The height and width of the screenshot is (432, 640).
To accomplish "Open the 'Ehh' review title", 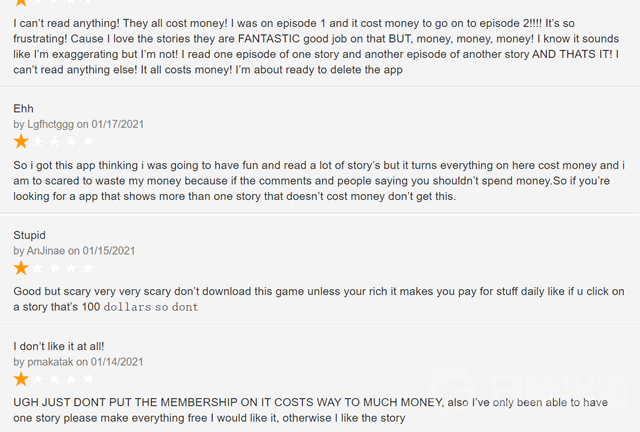I will [23, 109].
